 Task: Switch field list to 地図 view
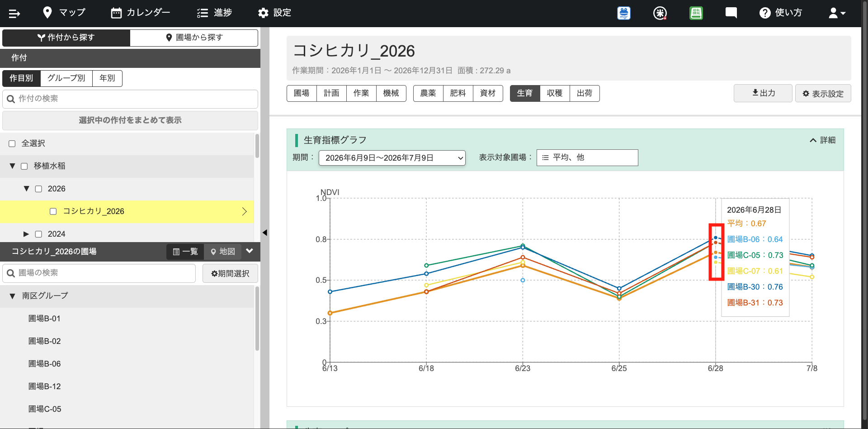click(x=223, y=252)
